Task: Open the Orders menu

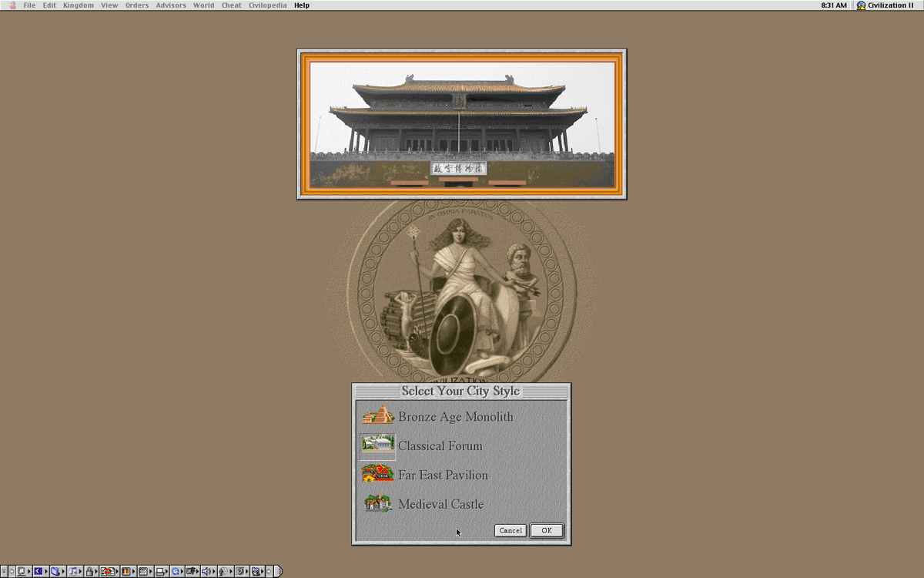Action: [x=137, y=5]
